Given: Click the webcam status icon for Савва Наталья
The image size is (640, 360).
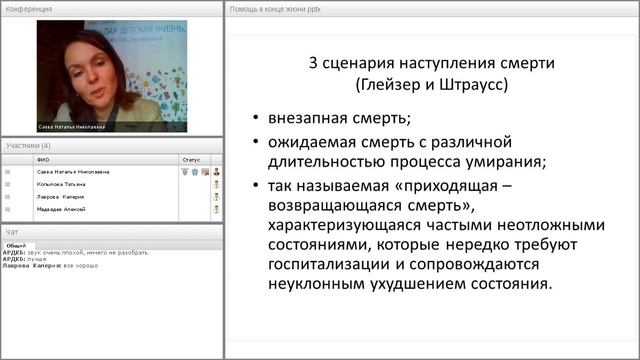Looking at the screenshot, I should click(x=205, y=172).
